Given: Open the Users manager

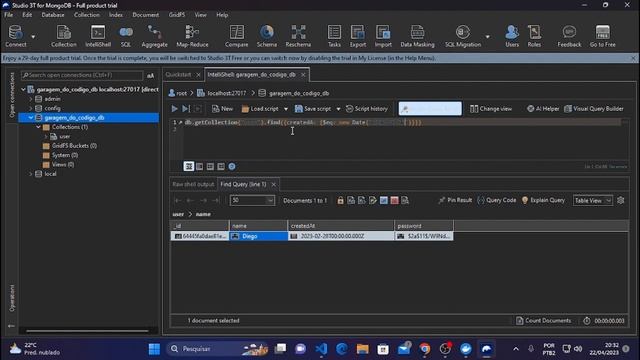Looking at the screenshot, I should pos(512,36).
